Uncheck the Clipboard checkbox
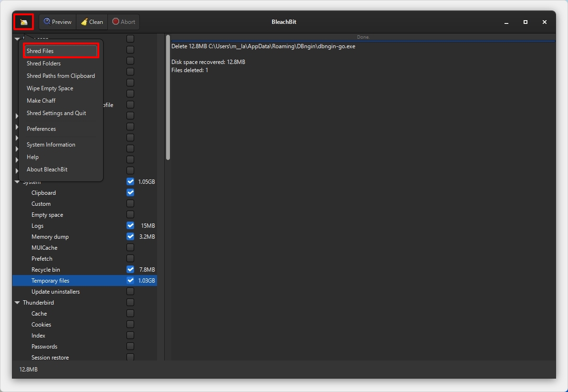 [130, 192]
